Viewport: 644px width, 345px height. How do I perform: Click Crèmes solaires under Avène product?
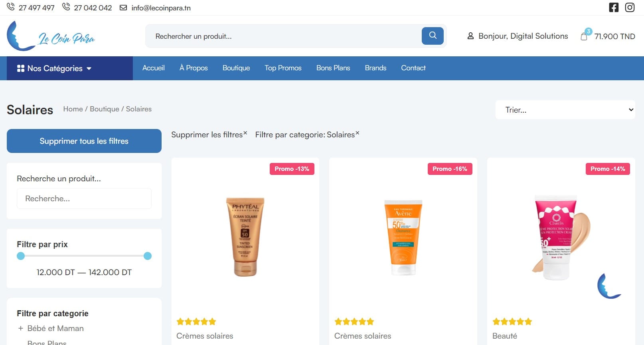tap(363, 336)
